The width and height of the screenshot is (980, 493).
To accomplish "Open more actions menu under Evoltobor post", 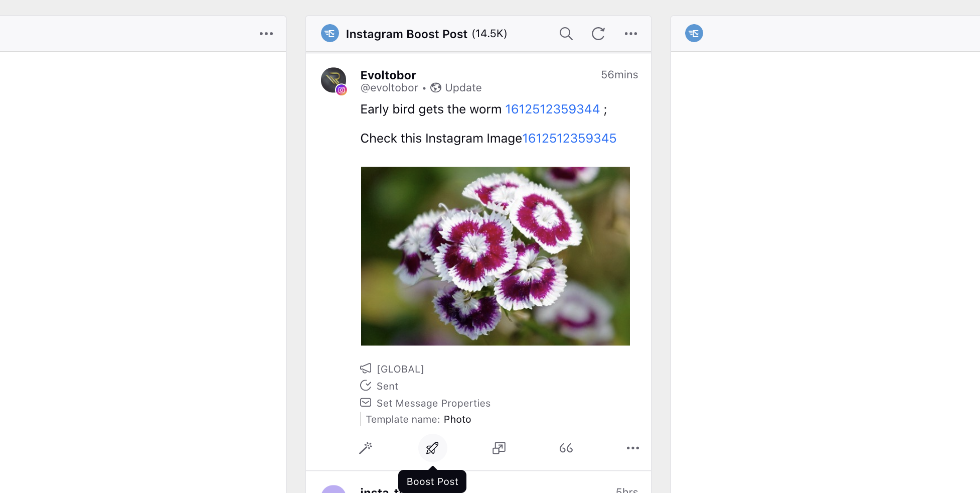I will tap(632, 448).
